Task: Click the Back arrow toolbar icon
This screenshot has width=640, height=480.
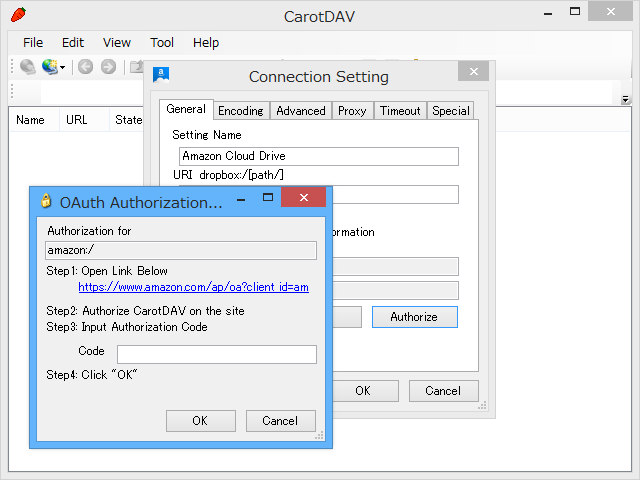Action: (x=85, y=67)
